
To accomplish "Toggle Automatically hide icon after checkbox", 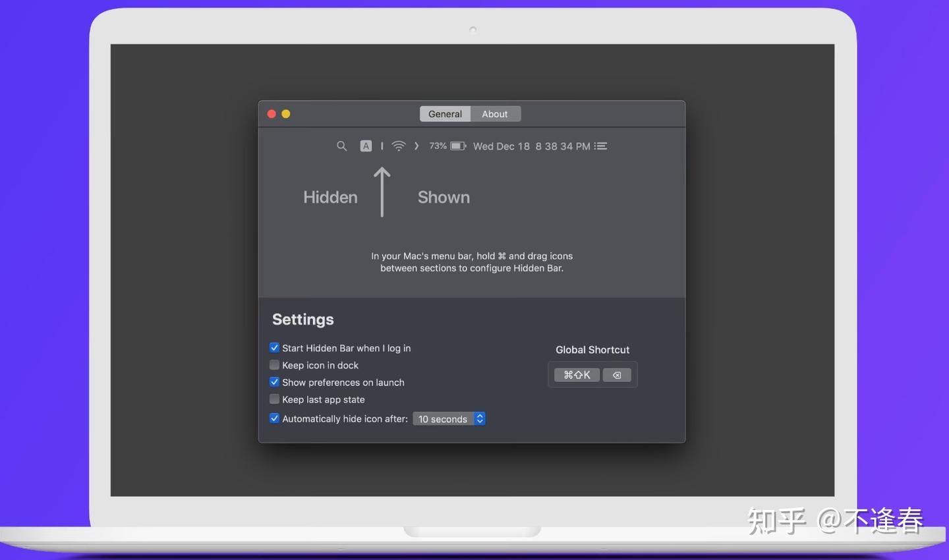I will pyautogui.click(x=274, y=418).
